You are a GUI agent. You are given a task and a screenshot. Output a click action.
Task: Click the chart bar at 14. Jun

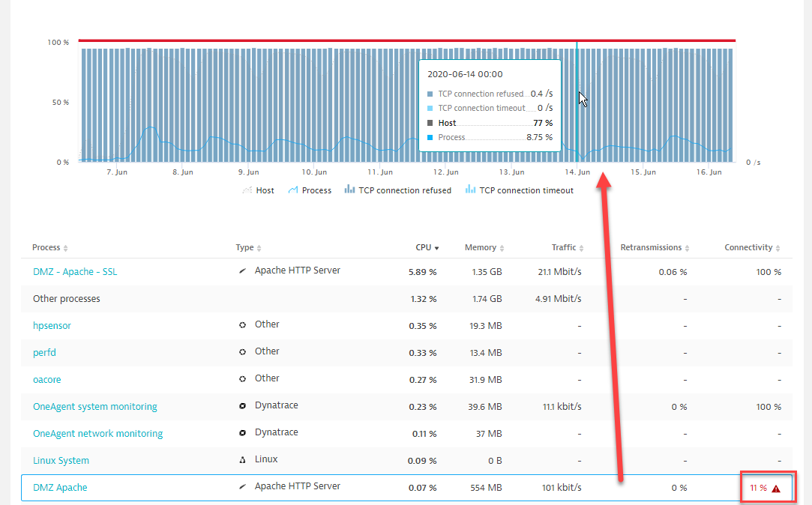[577, 105]
